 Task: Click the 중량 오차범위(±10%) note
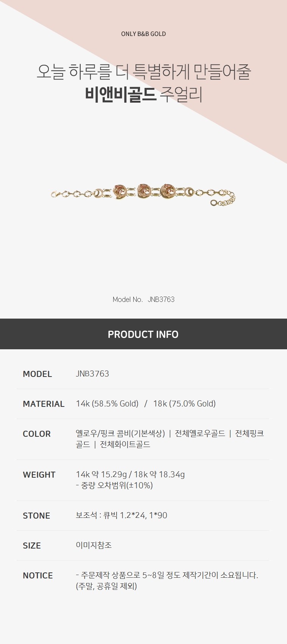[x=117, y=485]
